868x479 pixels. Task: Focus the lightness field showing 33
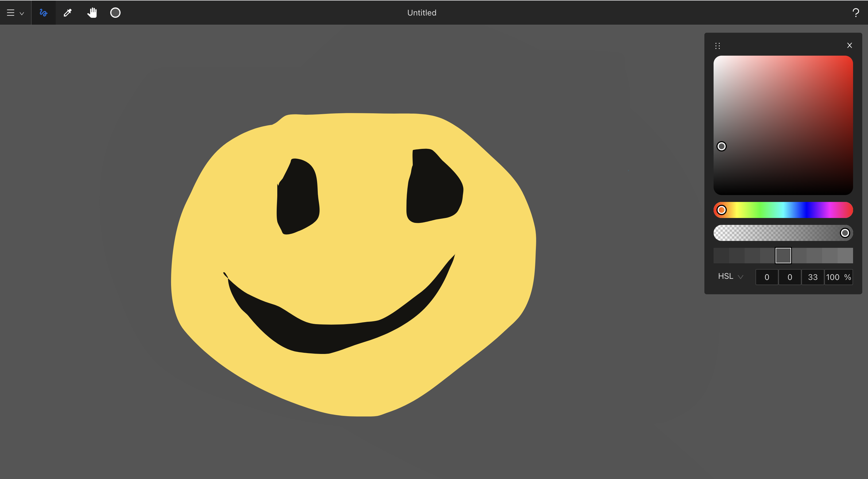[x=813, y=277]
